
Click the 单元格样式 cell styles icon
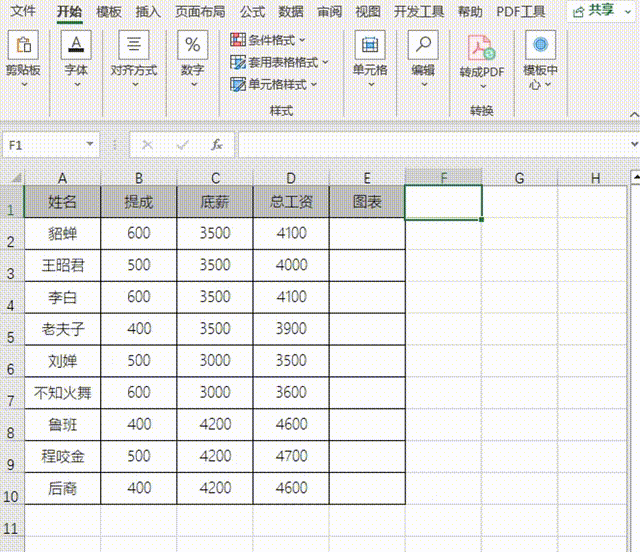(x=238, y=84)
